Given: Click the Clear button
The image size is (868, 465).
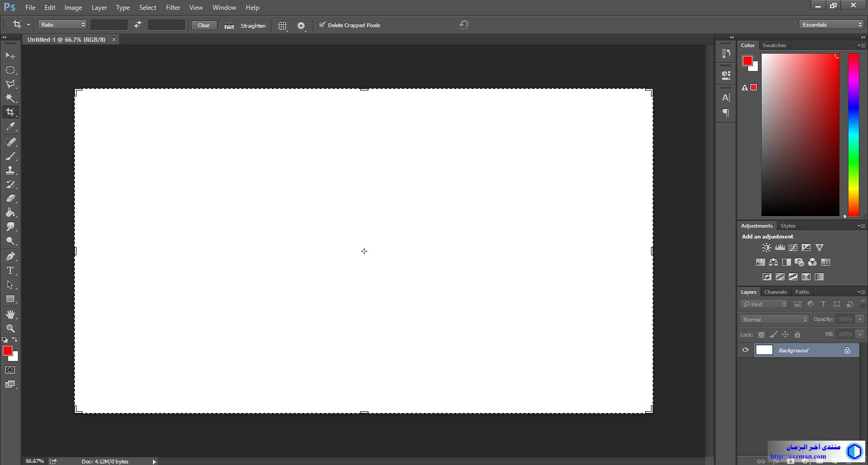Looking at the screenshot, I should (204, 25).
